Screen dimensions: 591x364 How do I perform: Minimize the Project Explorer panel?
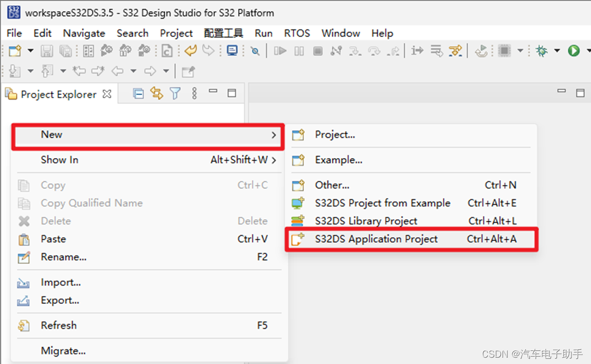[213, 91]
